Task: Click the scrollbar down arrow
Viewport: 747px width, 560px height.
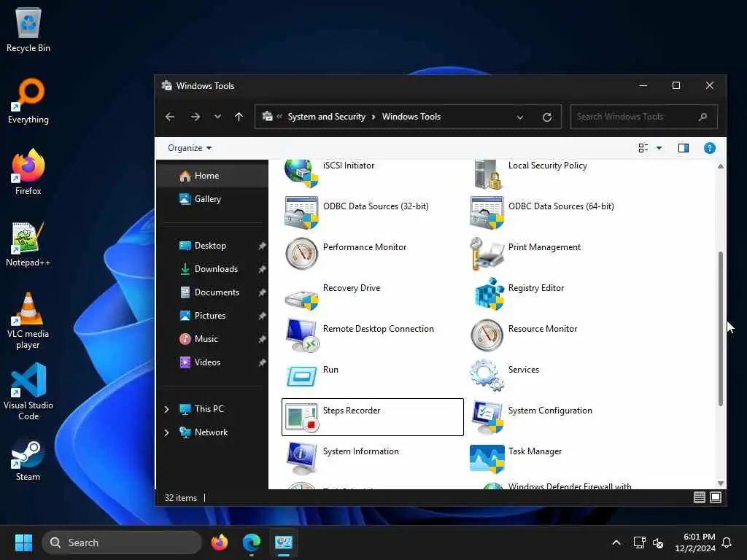Action: click(720, 483)
